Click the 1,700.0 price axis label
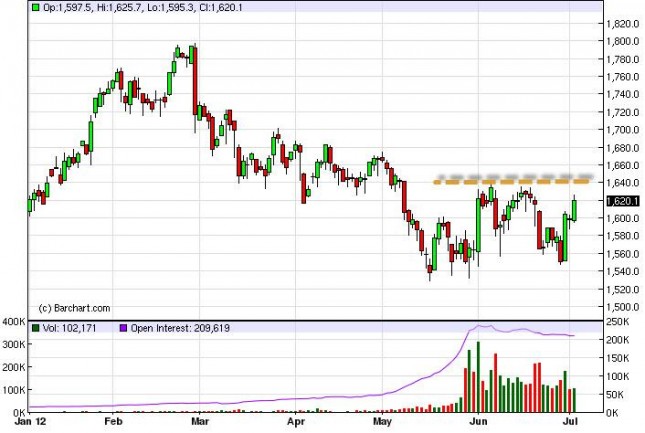 (623, 130)
